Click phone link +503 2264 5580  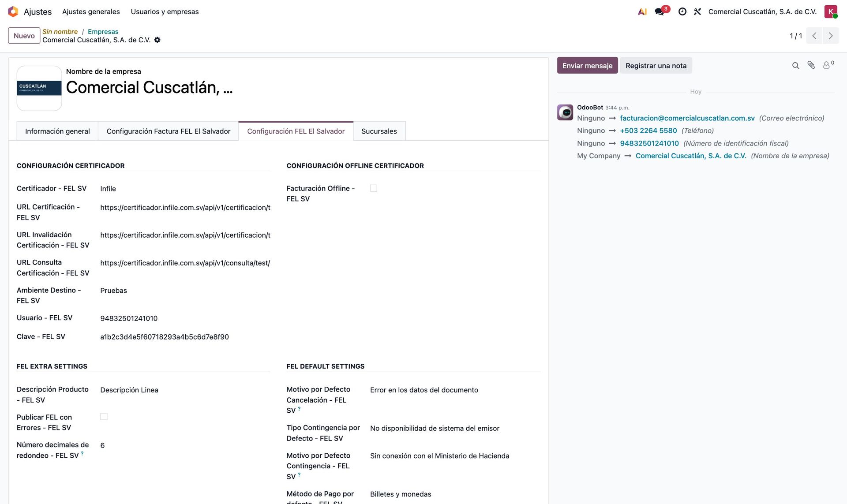coord(648,131)
